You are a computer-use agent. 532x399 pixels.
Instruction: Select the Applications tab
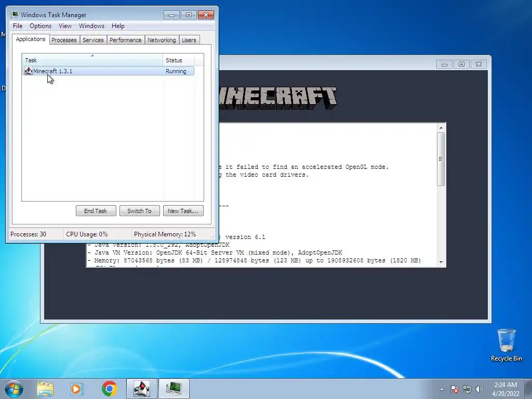coord(31,39)
